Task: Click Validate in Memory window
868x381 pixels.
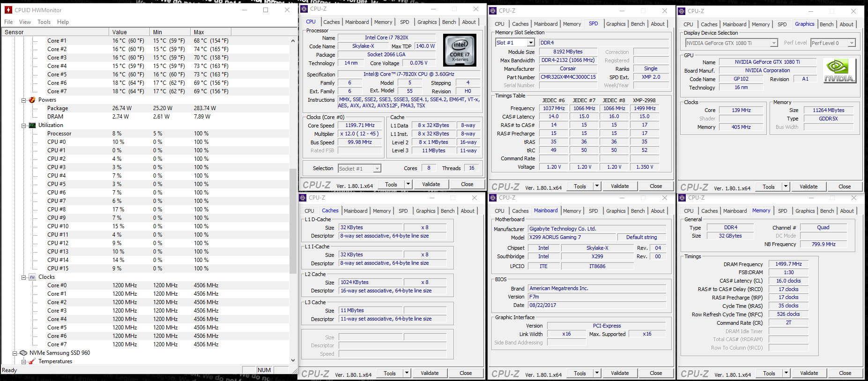Action: [809, 374]
